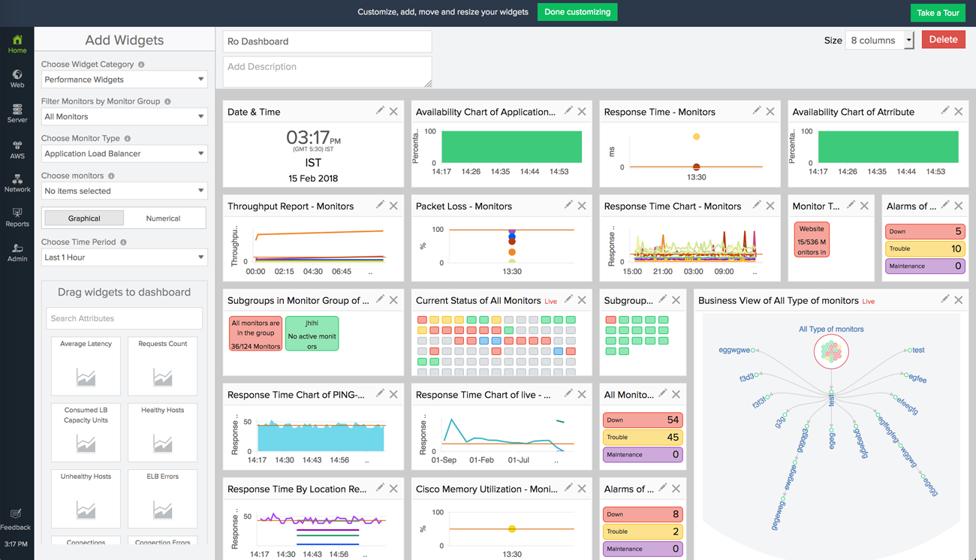Screen dimensions: 976x560
Task: Edit the Date & Time widget
Action: [380, 111]
